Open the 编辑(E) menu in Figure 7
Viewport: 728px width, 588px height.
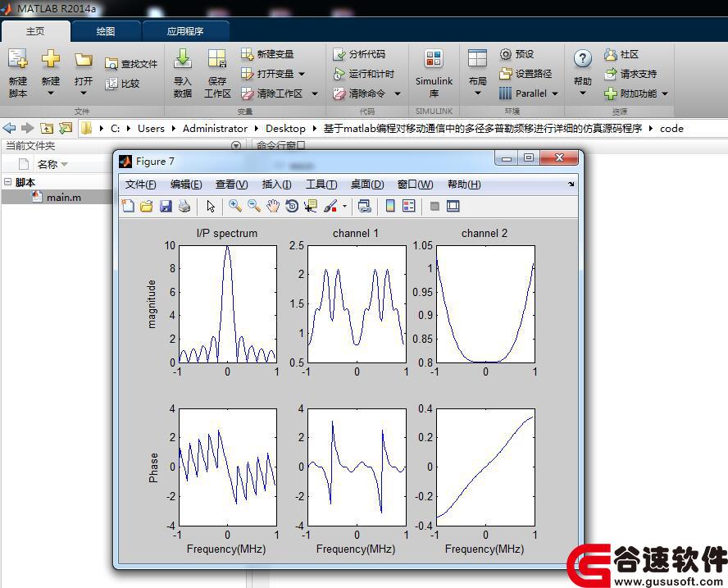click(186, 185)
